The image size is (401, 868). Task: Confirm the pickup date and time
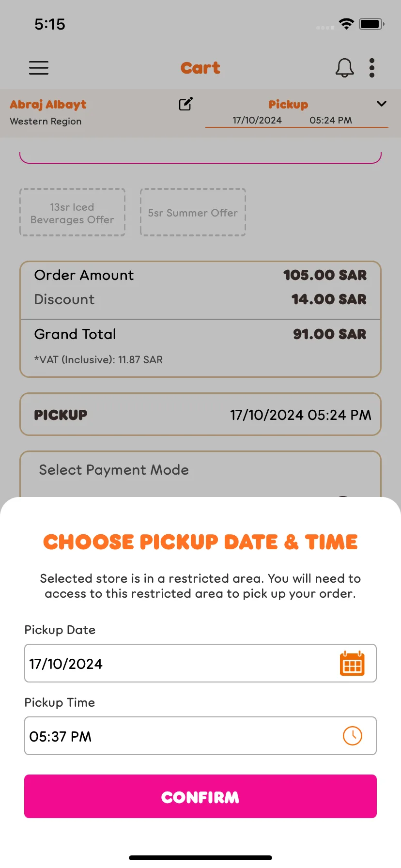(x=200, y=796)
